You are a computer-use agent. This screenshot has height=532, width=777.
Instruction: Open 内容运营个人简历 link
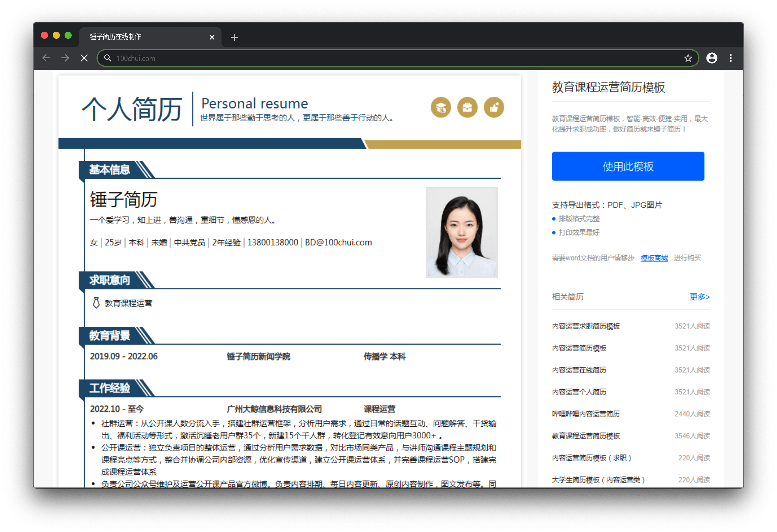(x=579, y=392)
